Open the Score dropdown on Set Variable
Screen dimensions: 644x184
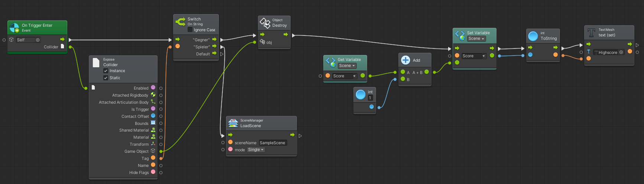point(474,56)
